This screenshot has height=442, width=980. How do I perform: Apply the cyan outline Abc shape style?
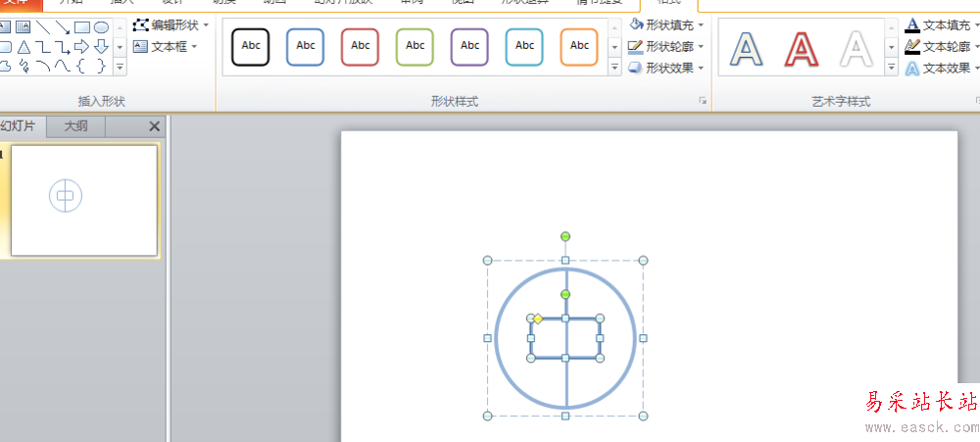[524, 47]
